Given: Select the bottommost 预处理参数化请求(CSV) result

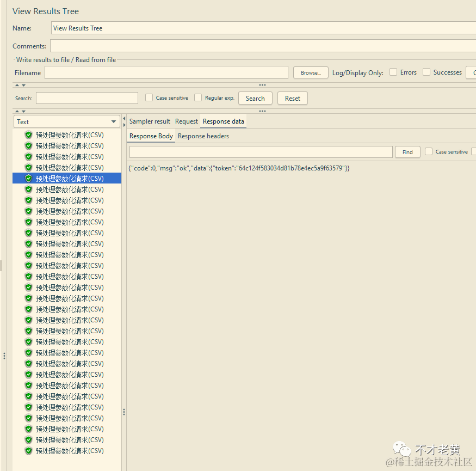Looking at the screenshot, I should [x=70, y=451].
